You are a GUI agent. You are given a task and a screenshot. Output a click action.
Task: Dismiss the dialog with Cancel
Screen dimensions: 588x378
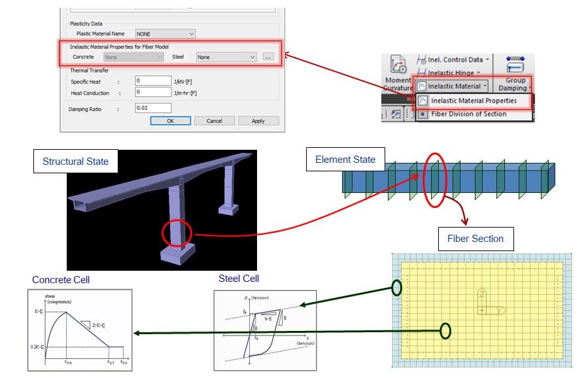[x=214, y=121]
